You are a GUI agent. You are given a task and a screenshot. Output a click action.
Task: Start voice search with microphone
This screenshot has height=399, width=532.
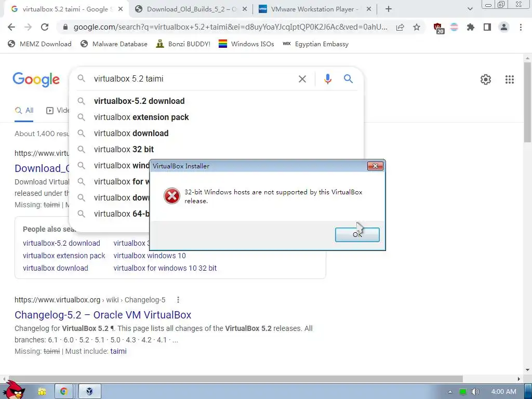coord(327,79)
